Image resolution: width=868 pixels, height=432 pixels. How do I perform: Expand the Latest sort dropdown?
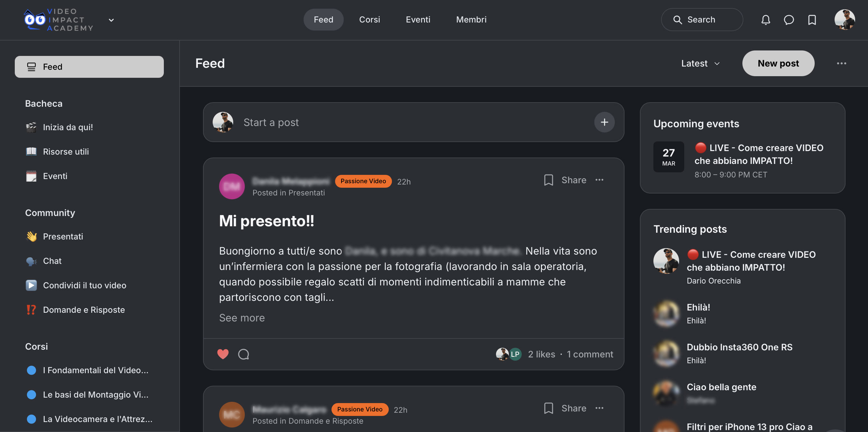point(700,63)
